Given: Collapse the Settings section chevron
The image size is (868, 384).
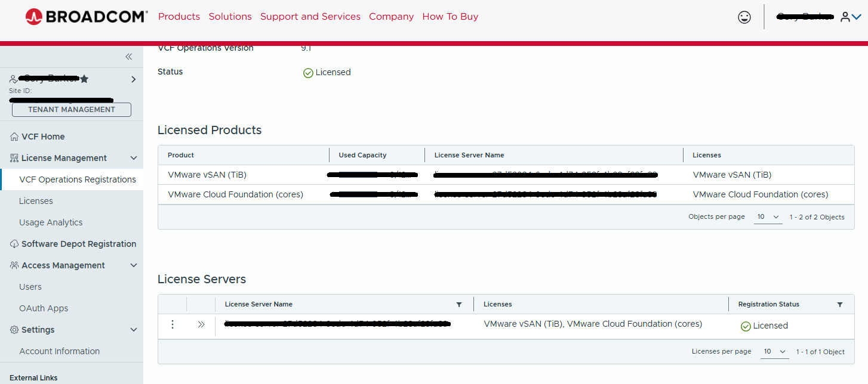Looking at the screenshot, I should [134, 330].
